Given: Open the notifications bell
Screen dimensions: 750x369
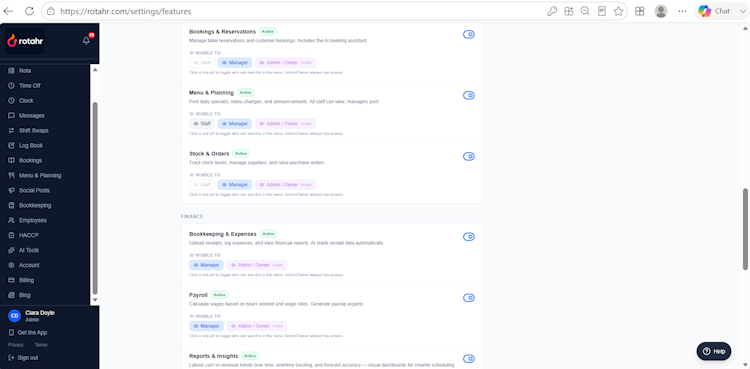Looking at the screenshot, I should [86, 41].
